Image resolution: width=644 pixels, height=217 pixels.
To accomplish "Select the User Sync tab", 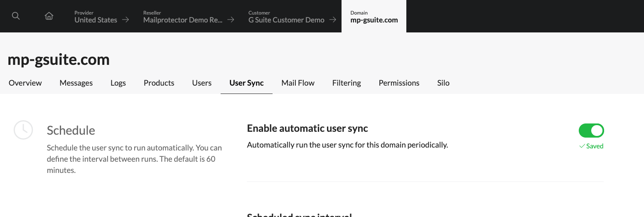I will coord(246,83).
